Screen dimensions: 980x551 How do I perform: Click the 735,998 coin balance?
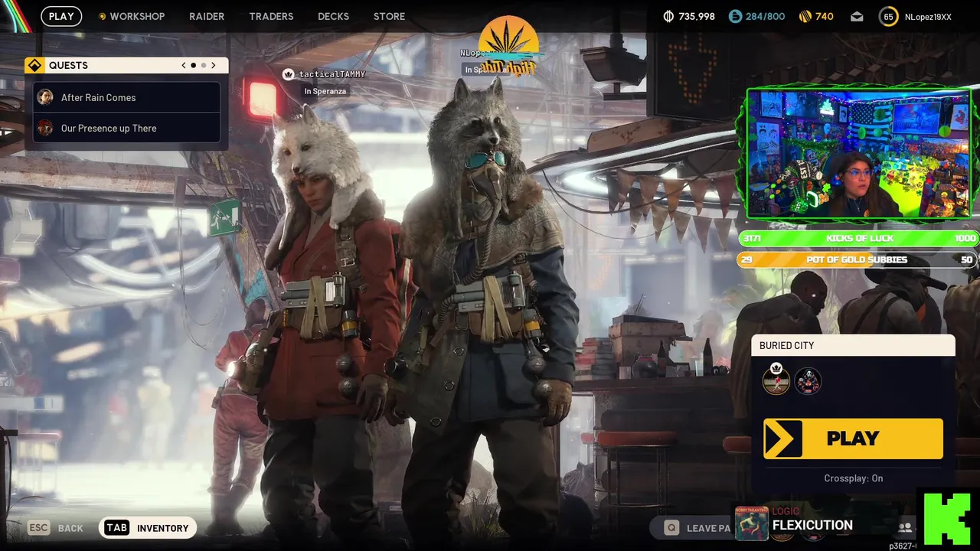pos(697,16)
